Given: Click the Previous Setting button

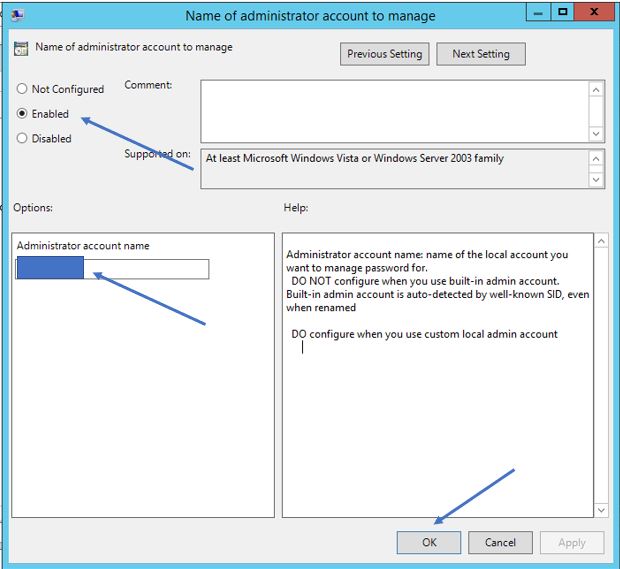Looking at the screenshot, I should coord(384,54).
